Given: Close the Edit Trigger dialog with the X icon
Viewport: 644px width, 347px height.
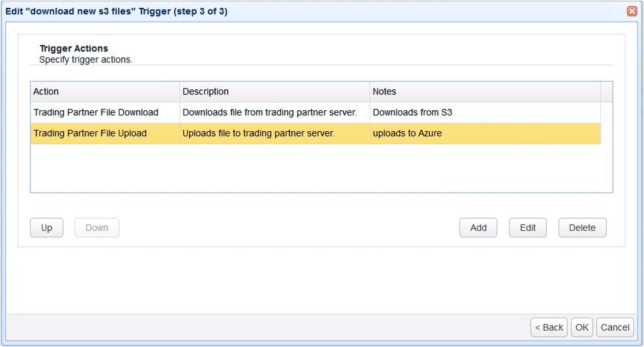Looking at the screenshot, I should [631, 12].
